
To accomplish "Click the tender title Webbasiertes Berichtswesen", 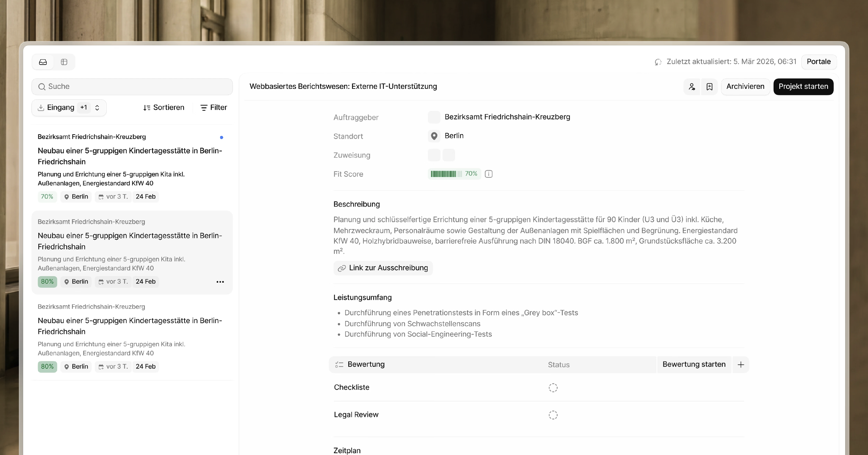I will (343, 87).
